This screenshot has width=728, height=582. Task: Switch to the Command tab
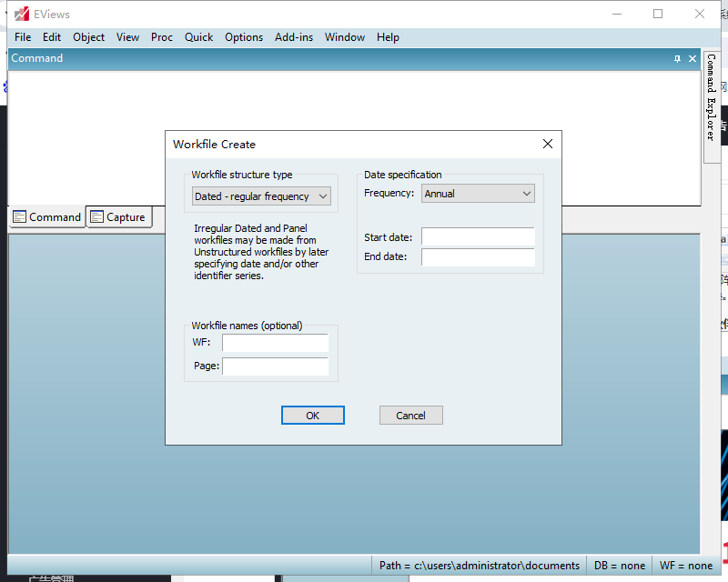point(47,216)
